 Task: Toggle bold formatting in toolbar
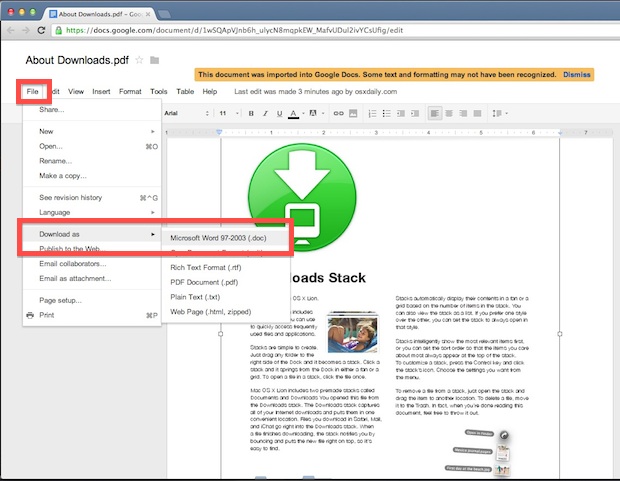pos(251,114)
